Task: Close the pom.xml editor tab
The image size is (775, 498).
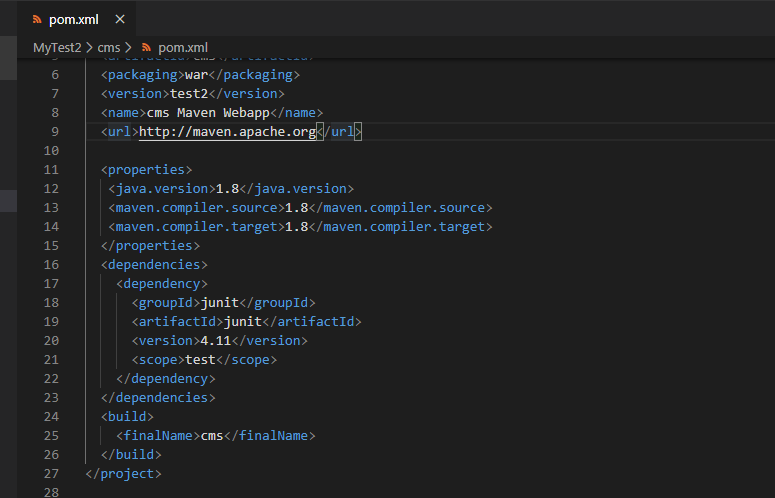Action: point(120,19)
